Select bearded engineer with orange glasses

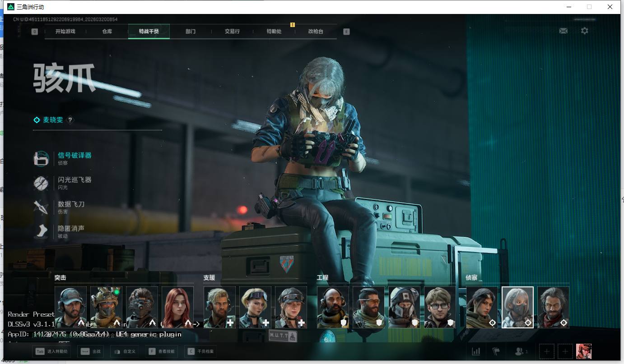pyautogui.click(x=369, y=307)
